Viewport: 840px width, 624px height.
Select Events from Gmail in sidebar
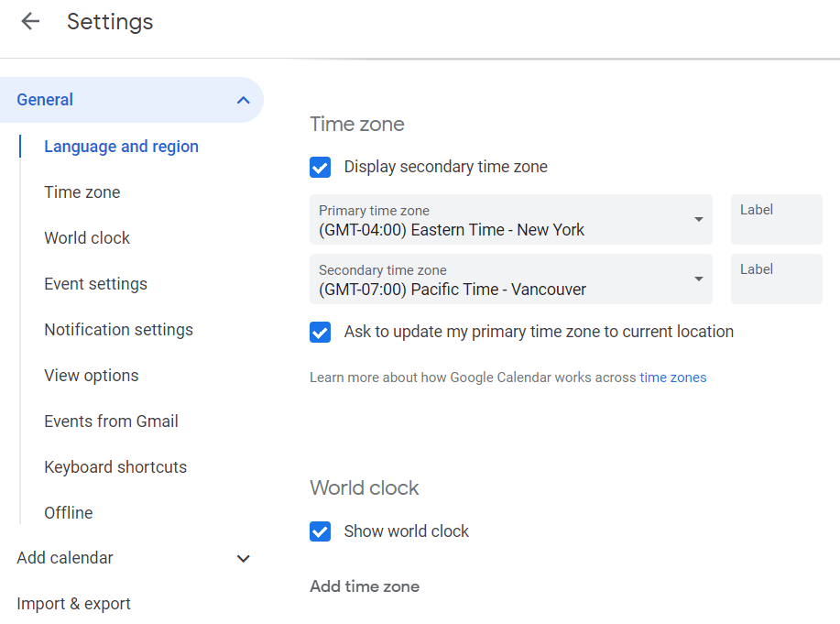point(111,421)
